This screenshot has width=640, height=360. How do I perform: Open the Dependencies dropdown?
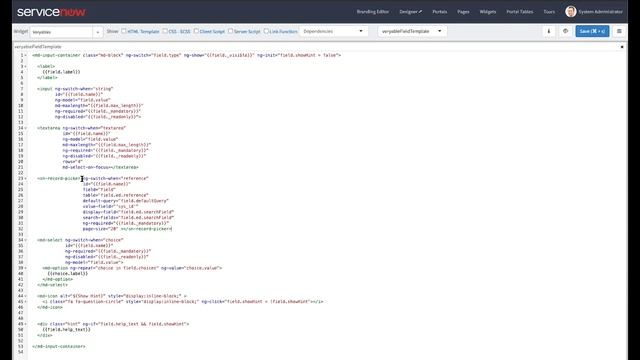[x=333, y=31]
